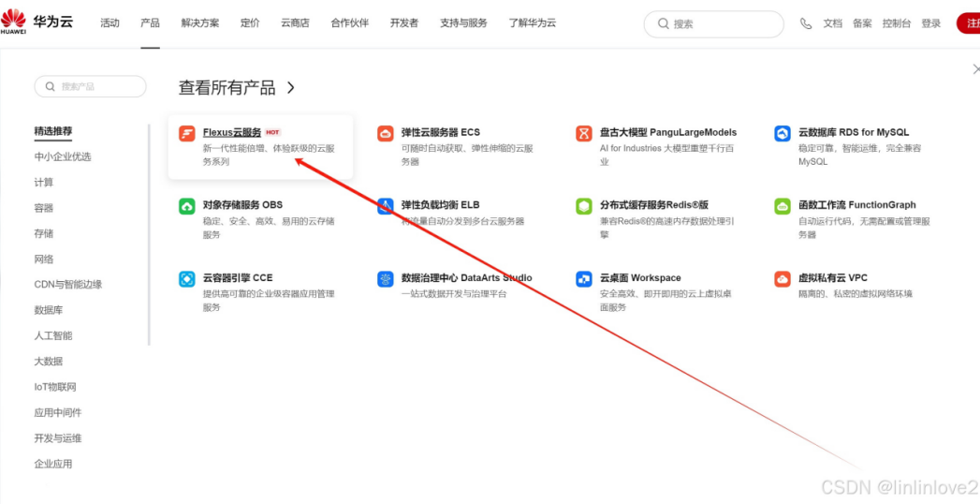The width and height of the screenshot is (980, 504).
Task: Click the 函数工作流 FunctionGraph icon
Action: (x=783, y=206)
